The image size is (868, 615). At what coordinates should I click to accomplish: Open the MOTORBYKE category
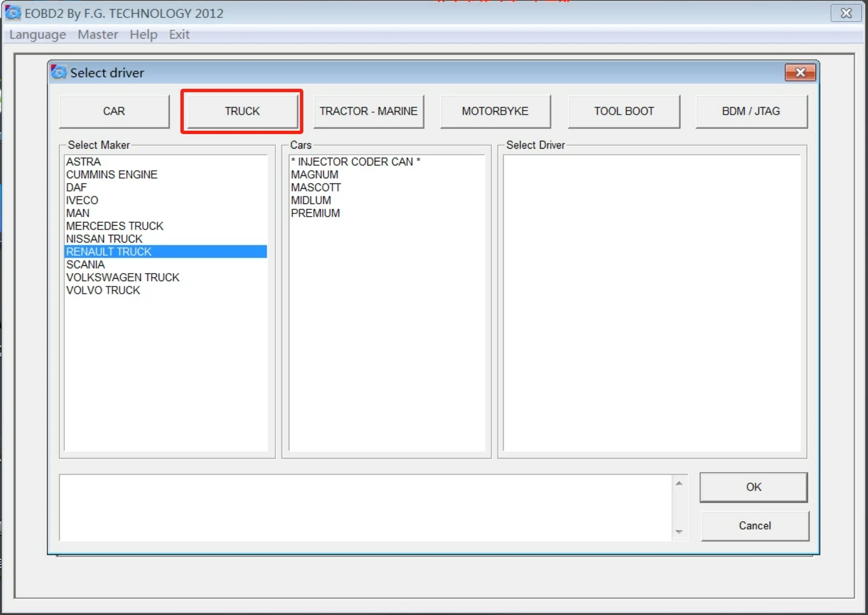pos(495,111)
